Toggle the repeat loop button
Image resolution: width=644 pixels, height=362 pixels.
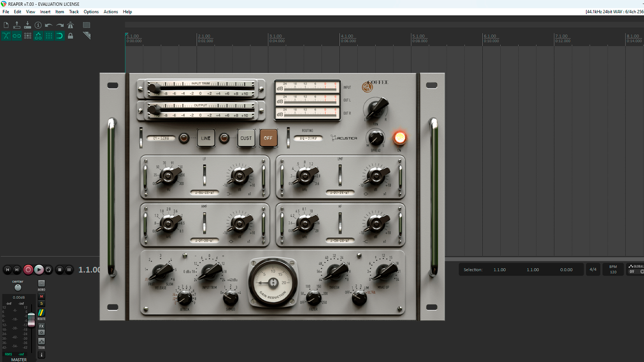pos(49,270)
